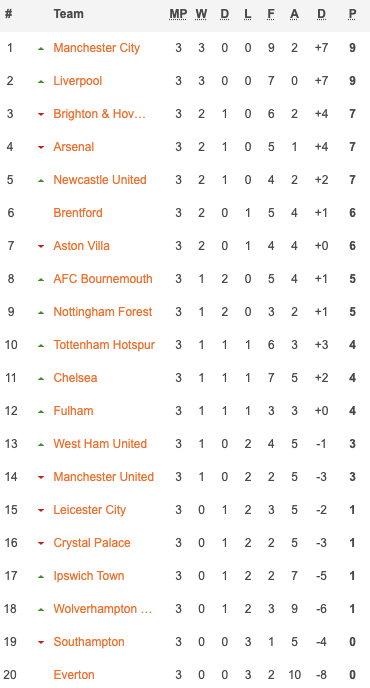The width and height of the screenshot is (370, 688).
Task: Go to Nottingham Forest team page
Action: [x=103, y=312]
